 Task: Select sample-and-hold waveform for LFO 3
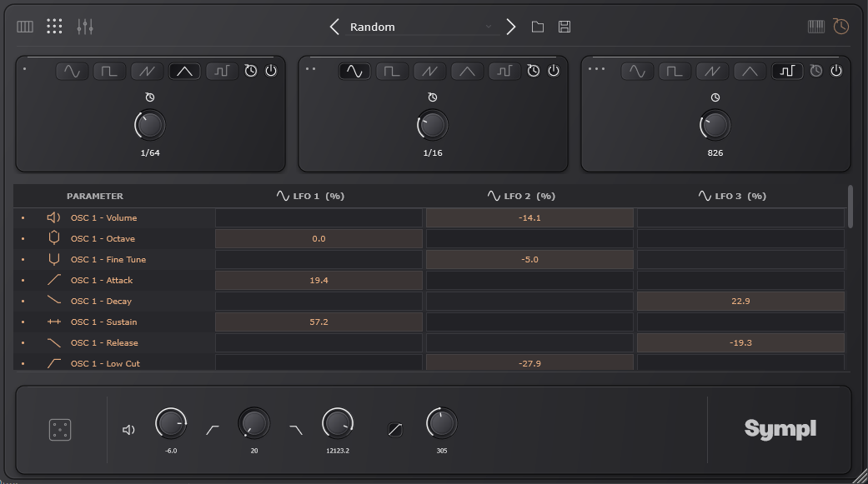tap(787, 71)
